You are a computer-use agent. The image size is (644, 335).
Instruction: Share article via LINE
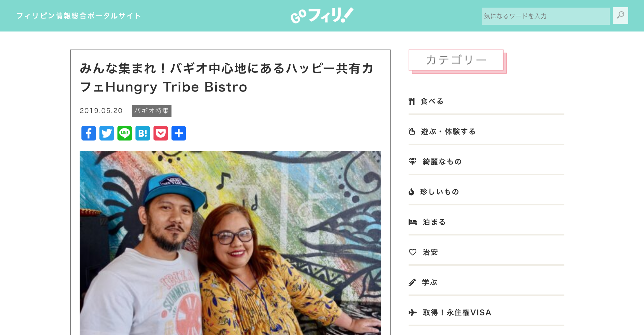[x=124, y=133]
